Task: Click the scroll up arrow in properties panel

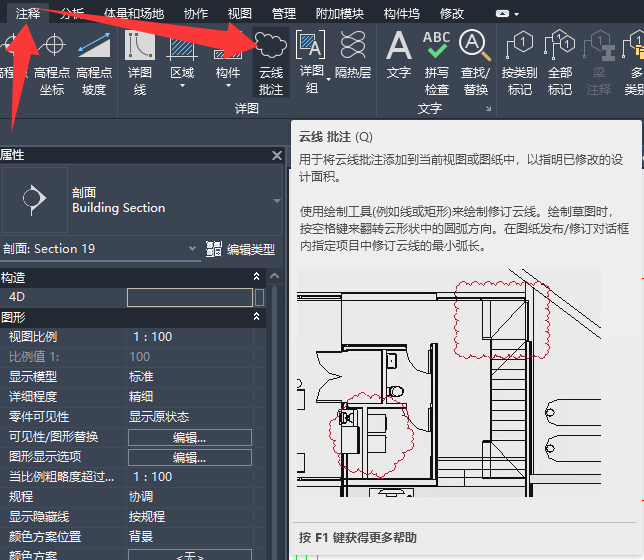Action: click(x=274, y=276)
